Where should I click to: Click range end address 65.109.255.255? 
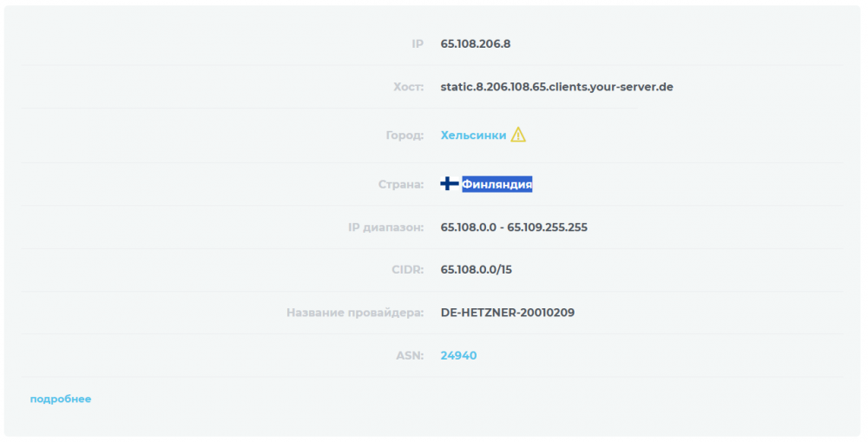point(548,228)
